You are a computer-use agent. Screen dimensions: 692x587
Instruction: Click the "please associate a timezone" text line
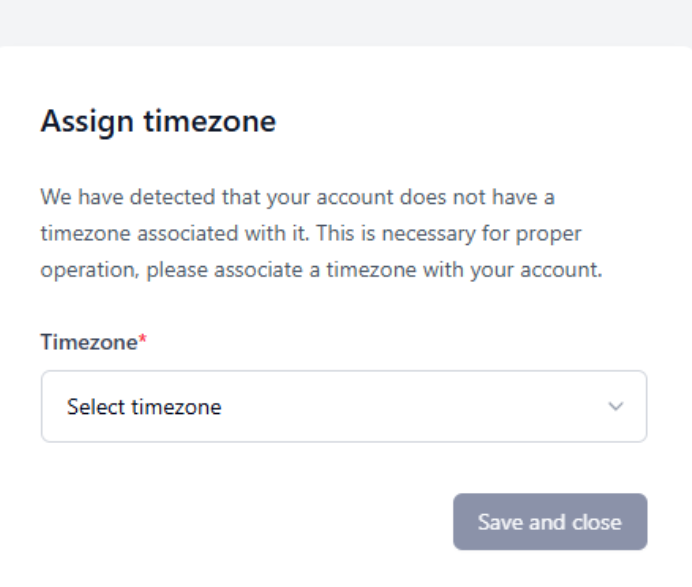pyautogui.click(x=321, y=271)
